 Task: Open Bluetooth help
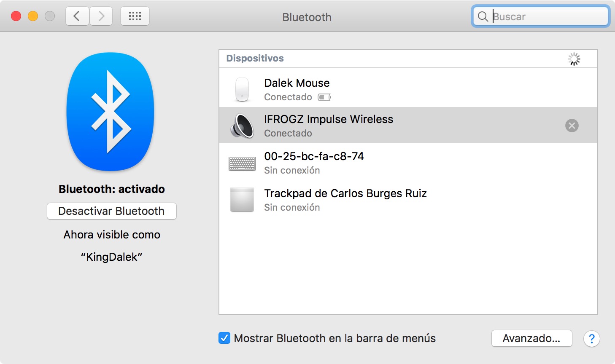click(592, 338)
